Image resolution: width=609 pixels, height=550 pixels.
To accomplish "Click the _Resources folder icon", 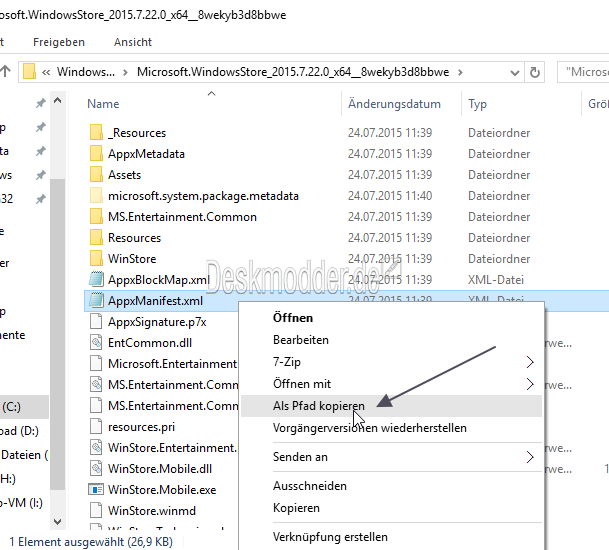I will [96, 132].
